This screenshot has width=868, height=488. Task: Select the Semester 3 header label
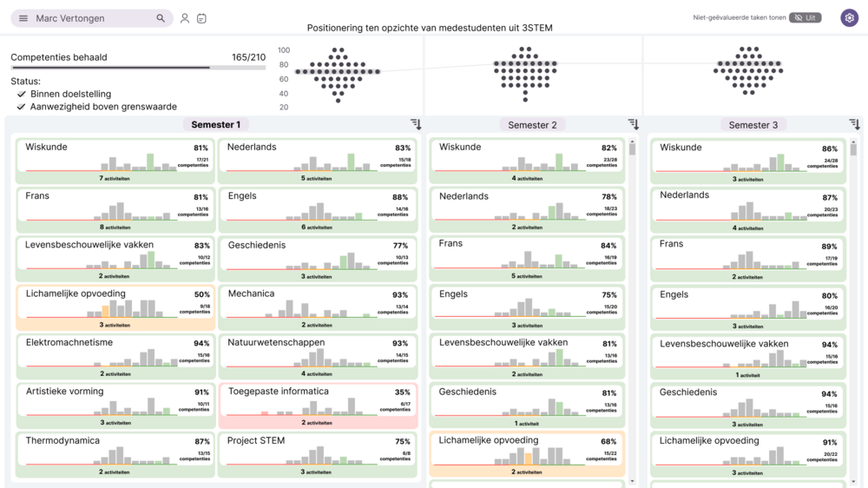[x=753, y=125]
